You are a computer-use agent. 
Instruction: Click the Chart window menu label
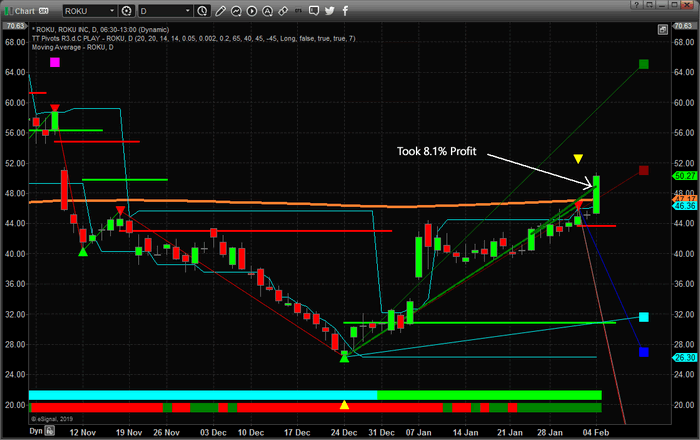pos(25,11)
